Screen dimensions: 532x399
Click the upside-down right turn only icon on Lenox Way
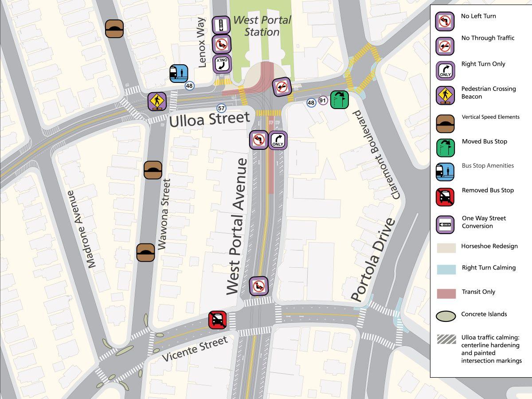pyautogui.click(x=221, y=63)
